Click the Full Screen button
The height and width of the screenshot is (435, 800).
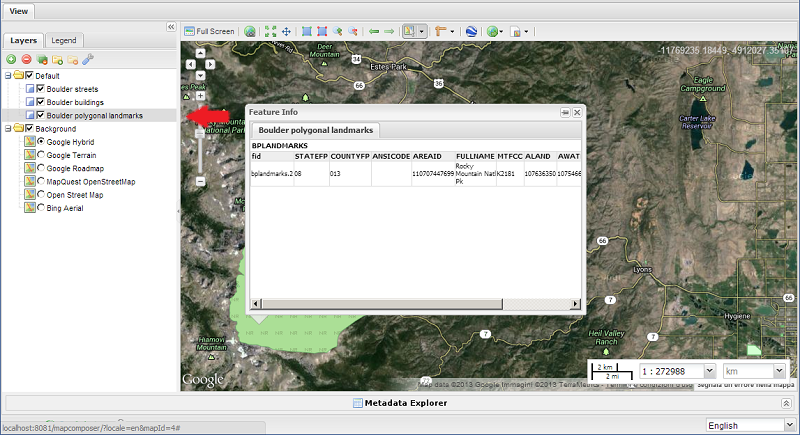[209, 31]
